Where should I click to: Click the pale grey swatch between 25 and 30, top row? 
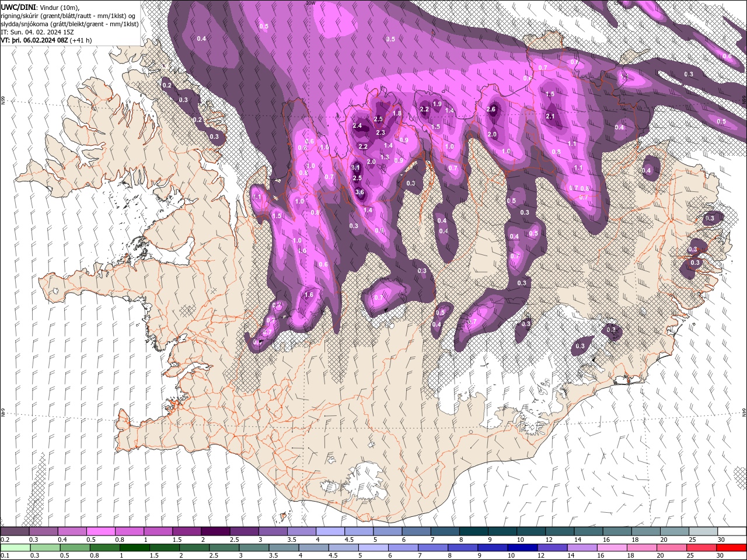(704, 531)
